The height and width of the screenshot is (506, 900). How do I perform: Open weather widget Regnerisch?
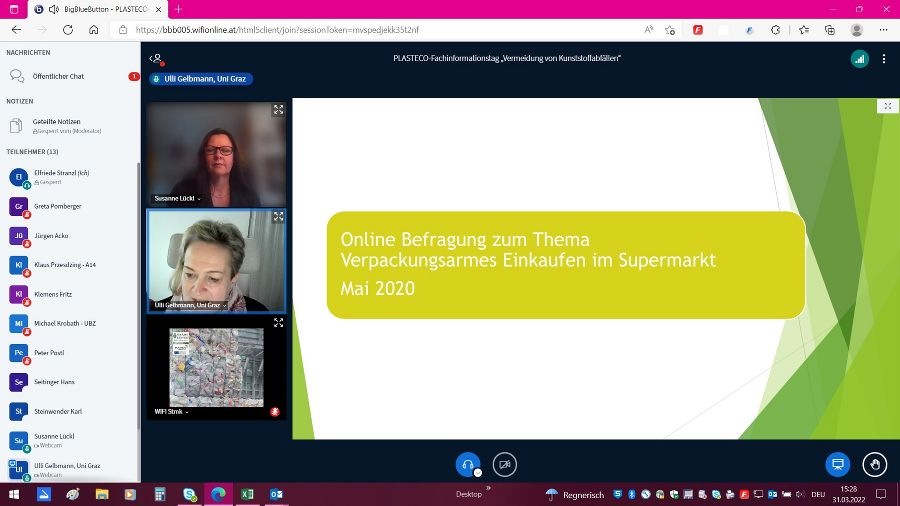tap(576, 495)
